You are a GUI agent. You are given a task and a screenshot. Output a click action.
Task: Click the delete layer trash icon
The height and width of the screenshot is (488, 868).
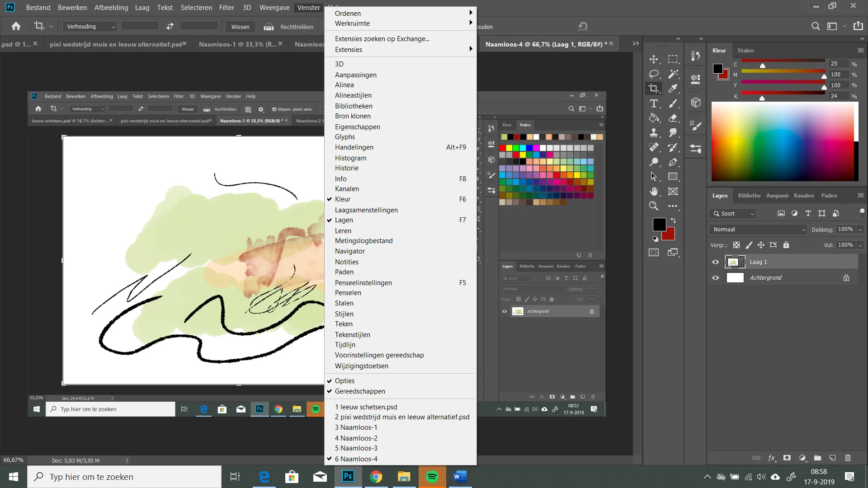pos(848,458)
